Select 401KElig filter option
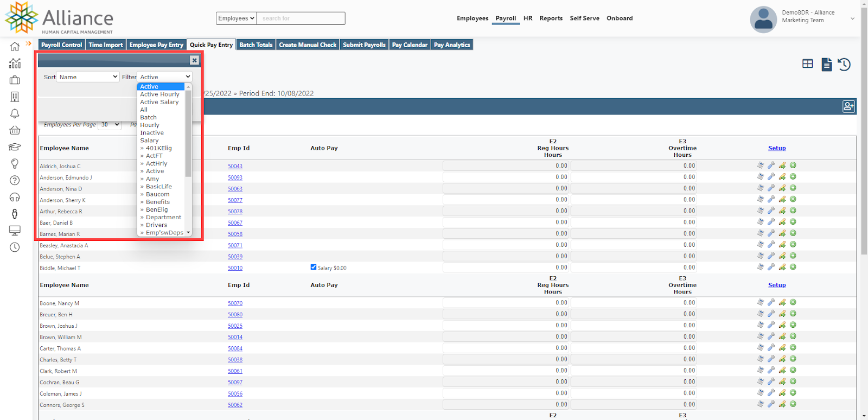The image size is (868, 420). 158,148
